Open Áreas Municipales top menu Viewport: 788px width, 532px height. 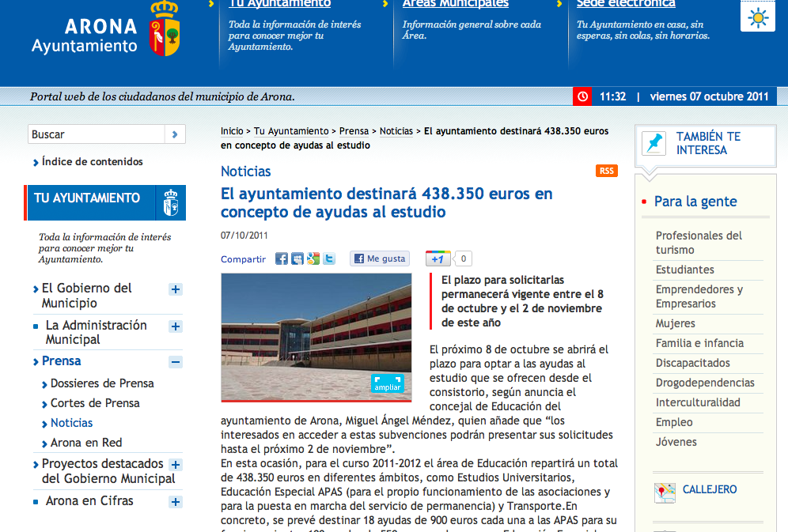point(455,4)
